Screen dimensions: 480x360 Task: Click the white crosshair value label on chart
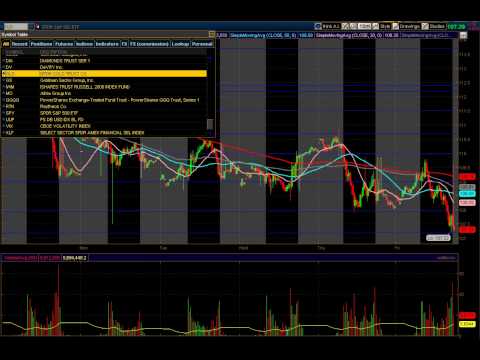(438, 238)
